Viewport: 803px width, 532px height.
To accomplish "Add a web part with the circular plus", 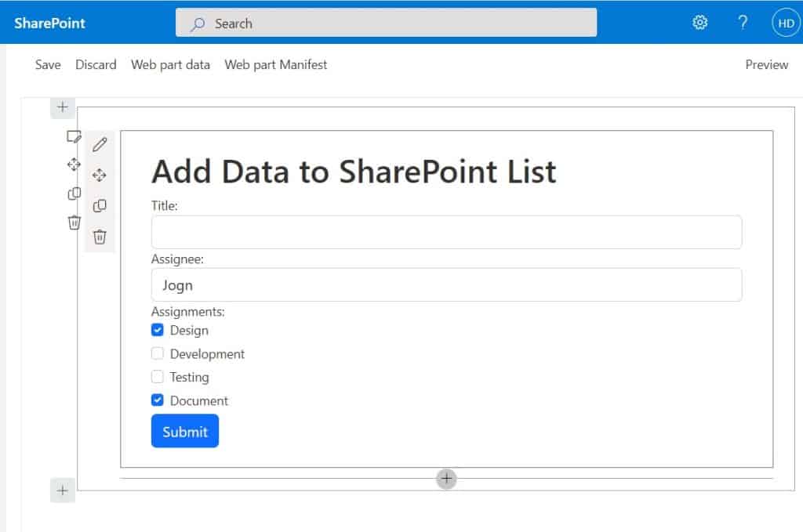I will coord(446,479).
